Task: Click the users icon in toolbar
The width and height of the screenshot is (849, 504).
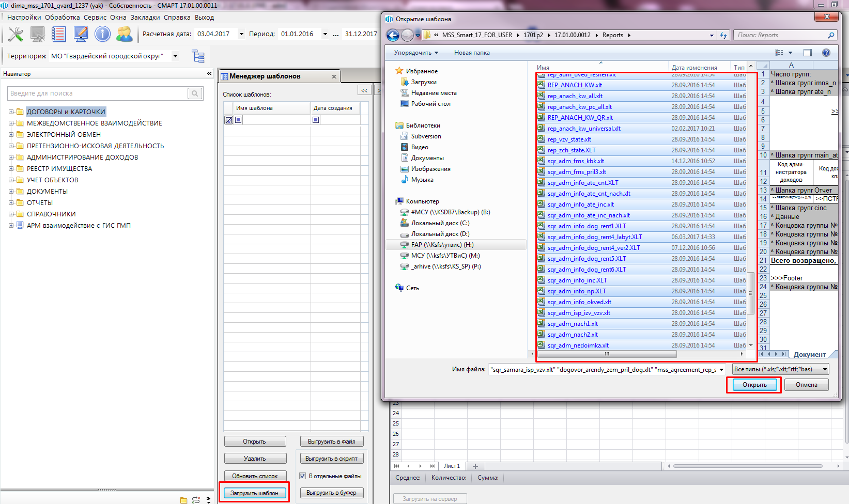Action: (124, 34)
